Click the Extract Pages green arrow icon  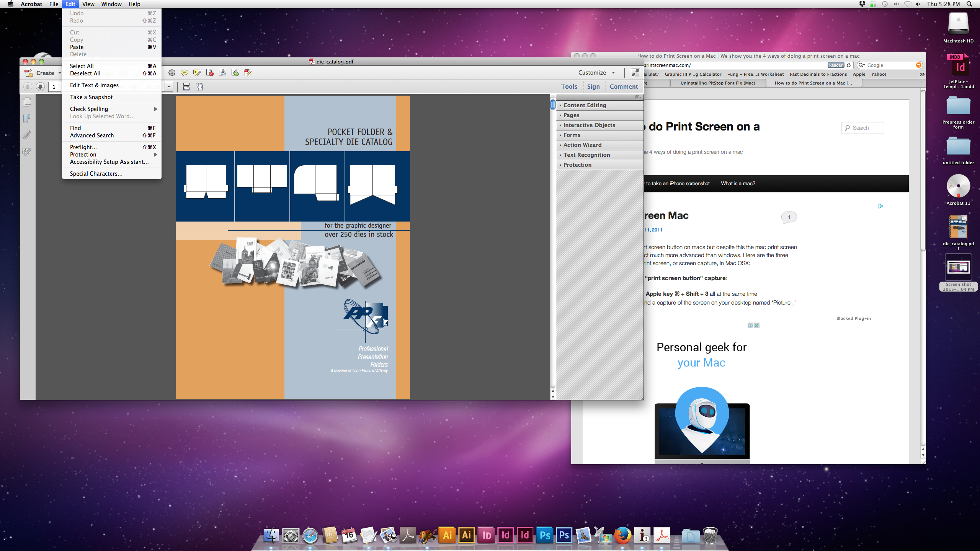235,73
